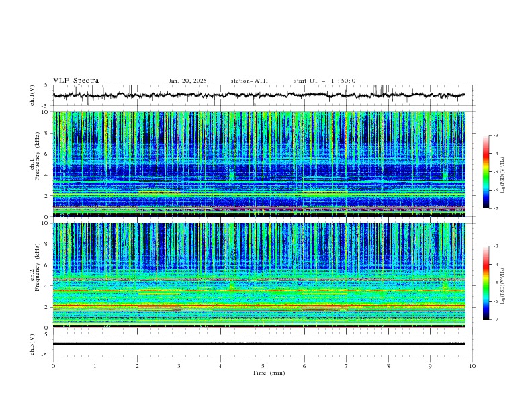The height and width of the screenshot is (411, 532).
Task: Click time-axis tick label "8"
Action: pyautogui.click(x=388, y=366)
